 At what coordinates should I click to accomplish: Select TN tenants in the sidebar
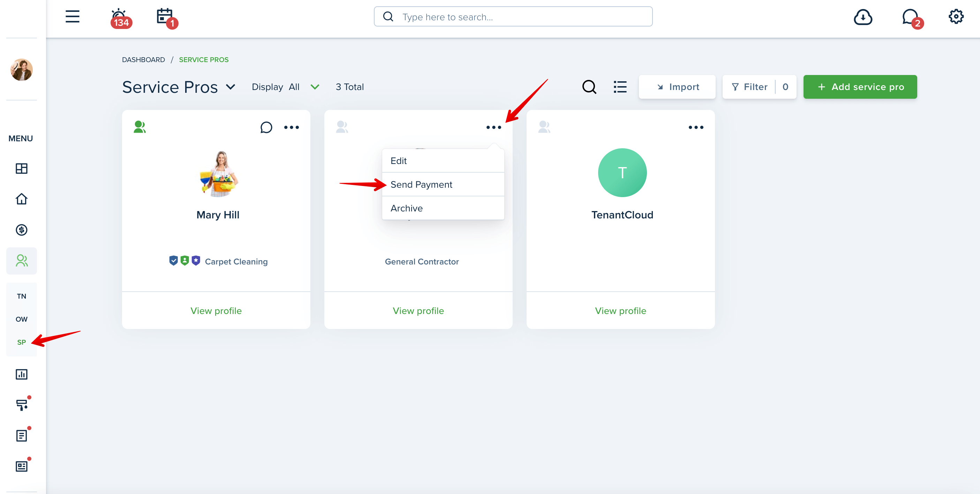[x=21, y=296]
